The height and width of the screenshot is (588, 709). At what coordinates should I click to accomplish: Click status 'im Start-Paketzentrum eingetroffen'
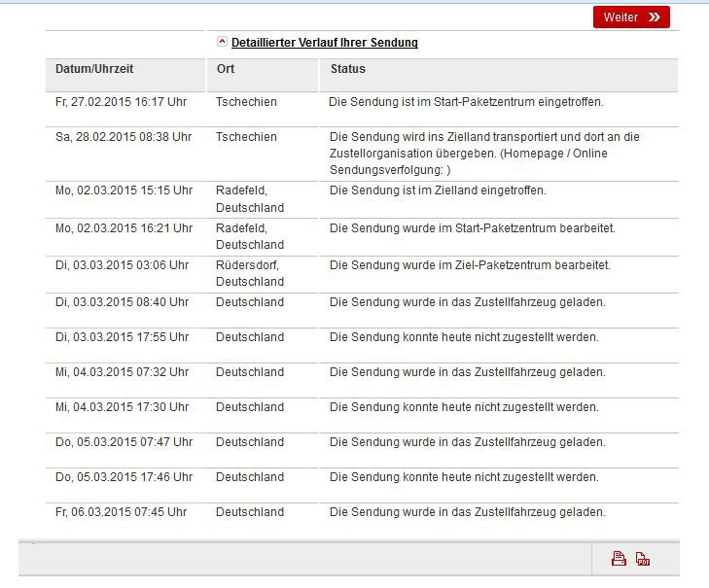(466, 102)
